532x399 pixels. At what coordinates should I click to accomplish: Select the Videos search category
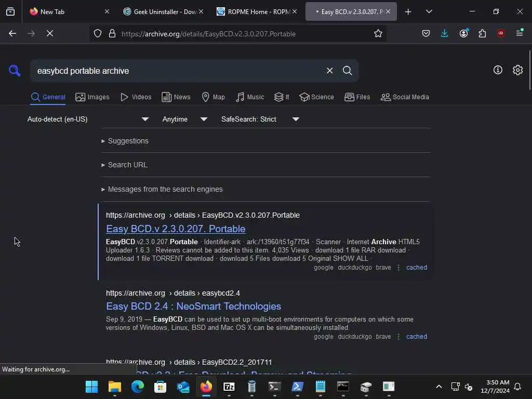[136, 97]
